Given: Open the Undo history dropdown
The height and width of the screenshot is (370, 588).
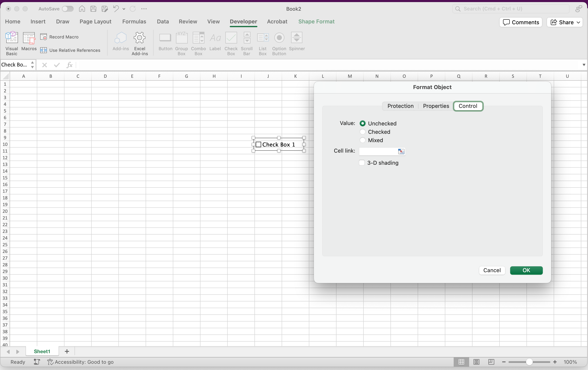Looking at the screenshot, I should click(124, 9).
